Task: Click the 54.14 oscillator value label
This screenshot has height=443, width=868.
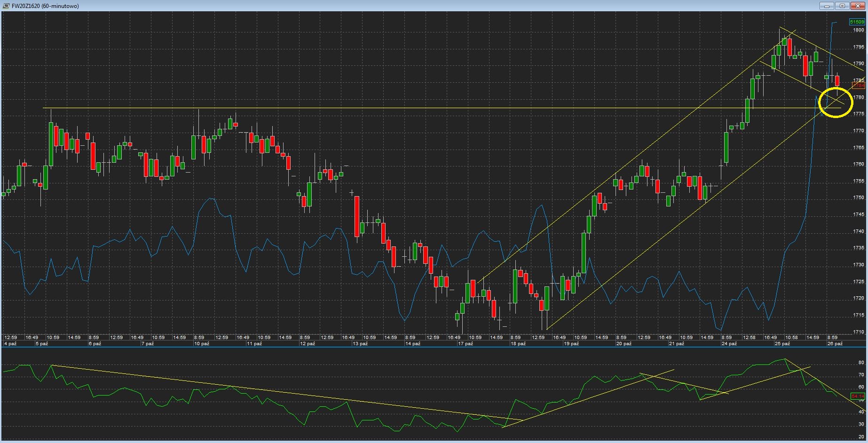Action: 858,396
